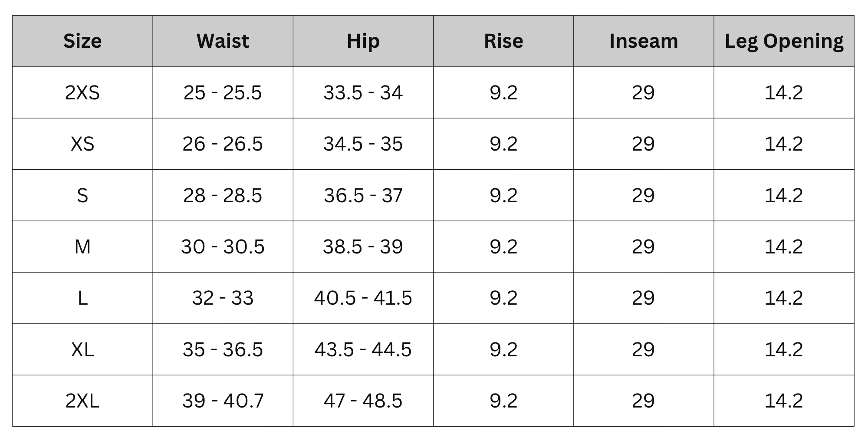Image resolution: width=868 pixels, height=434 pixels.
Task: Click waist value 32 - 33
Action: coord(223,298)
